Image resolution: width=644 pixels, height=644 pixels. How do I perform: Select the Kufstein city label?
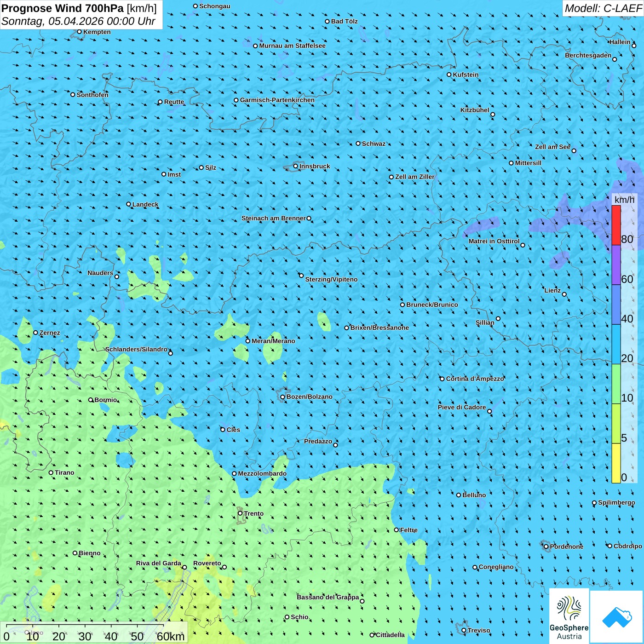click(x=466, y=75)
